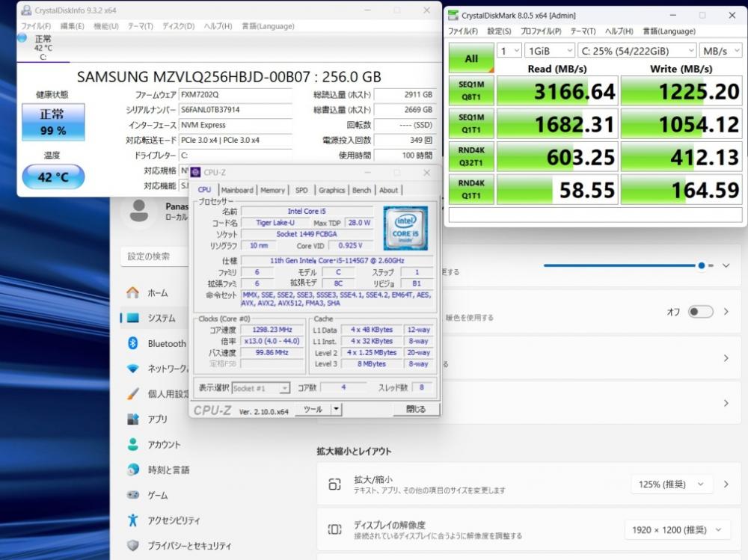Image resolution: width=748 pixels, height=560 pixels.
Task: Click the firmware field showing FXM7202Q
Action: 236,94
